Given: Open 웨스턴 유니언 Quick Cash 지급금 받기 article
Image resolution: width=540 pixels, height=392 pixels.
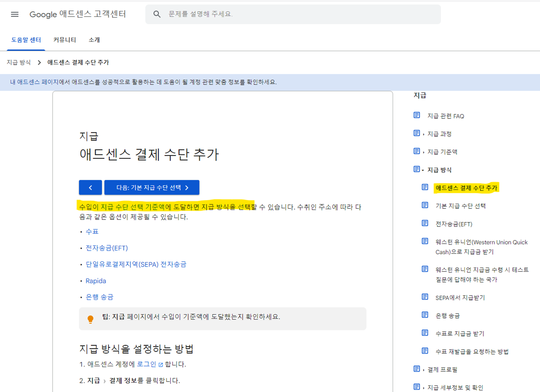Looking at the screenshot, I should click(481, 247).
